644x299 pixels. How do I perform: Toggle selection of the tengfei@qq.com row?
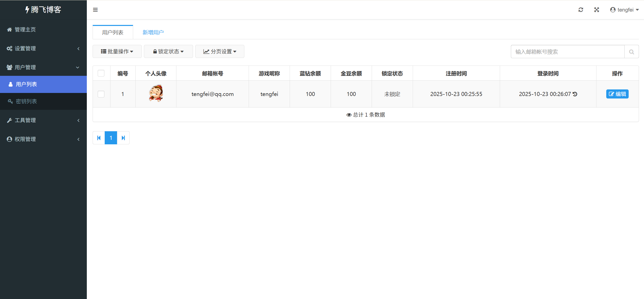coord(101,94)
